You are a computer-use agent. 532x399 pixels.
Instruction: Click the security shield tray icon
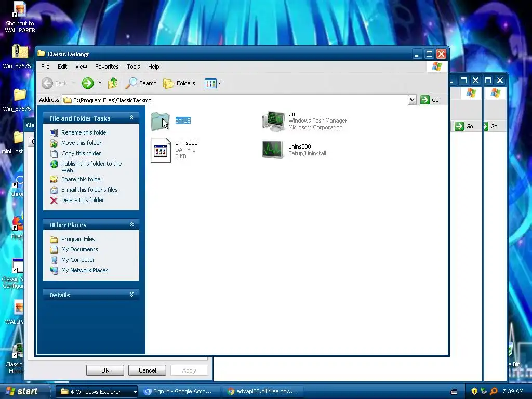click(474, 392)
